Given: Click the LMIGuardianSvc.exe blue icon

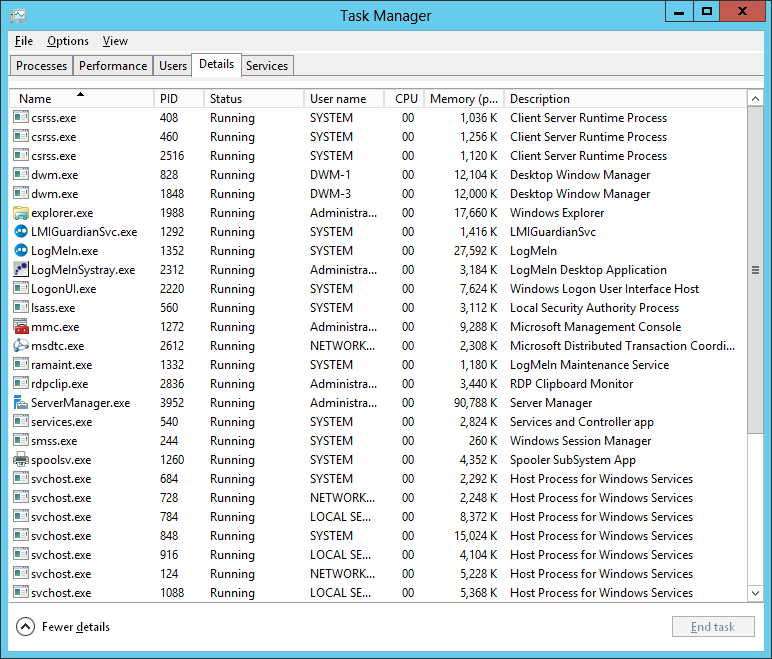Looking at the screenshot, I should (x=21, y=231).
